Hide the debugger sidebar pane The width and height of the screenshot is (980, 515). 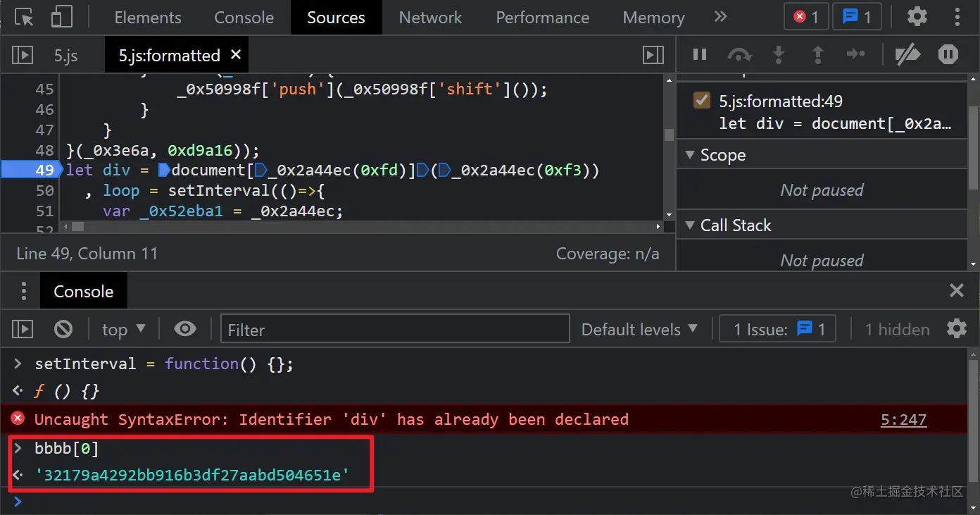(653, 55)
